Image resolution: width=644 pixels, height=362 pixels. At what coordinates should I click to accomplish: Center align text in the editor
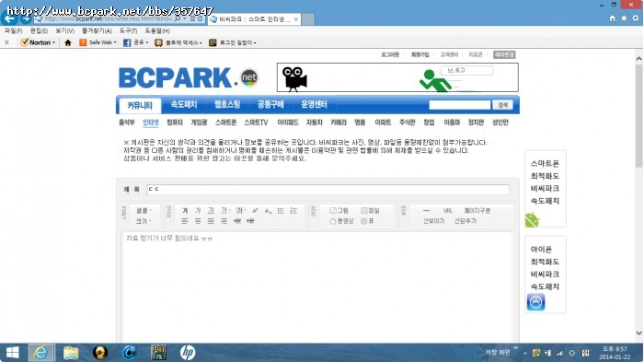tap(198, 221)
